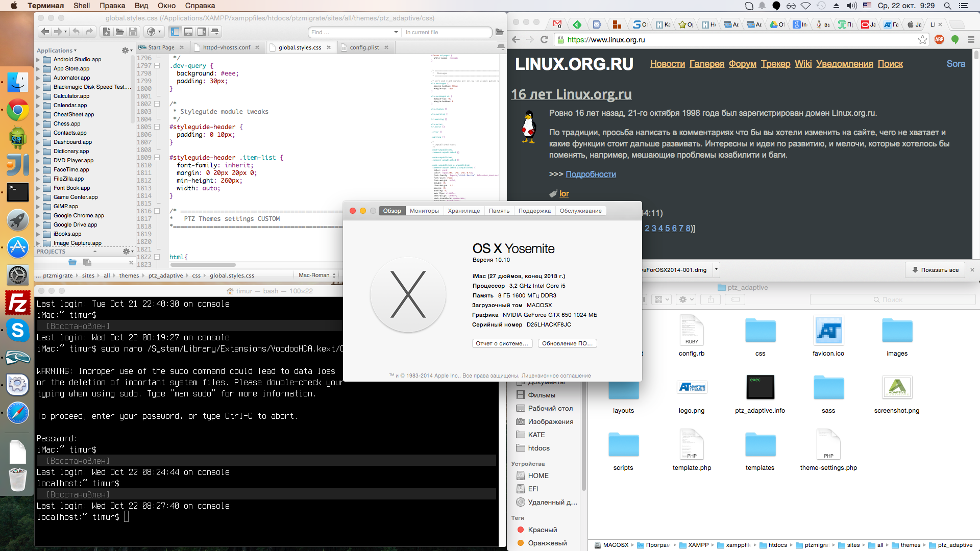Reload linux.org.ru page in Chrome
Image resolution: width=980 pixels, height=551 pixels.
[544, 40]
